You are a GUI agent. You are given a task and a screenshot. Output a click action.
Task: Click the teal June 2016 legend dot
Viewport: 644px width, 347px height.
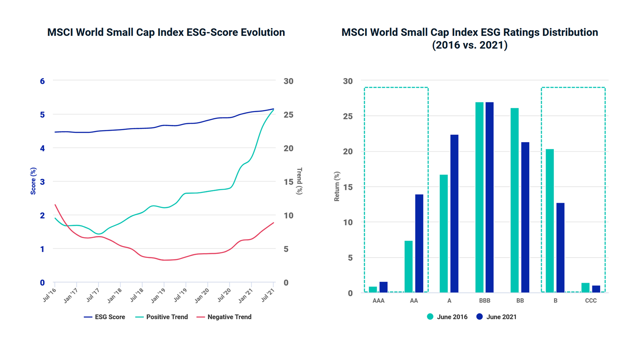coord(430,317)
